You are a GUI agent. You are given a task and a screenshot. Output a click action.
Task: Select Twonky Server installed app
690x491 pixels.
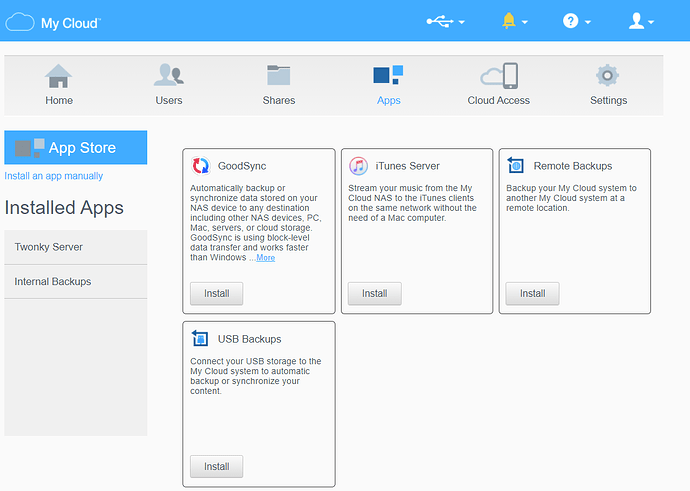point(76,247)
